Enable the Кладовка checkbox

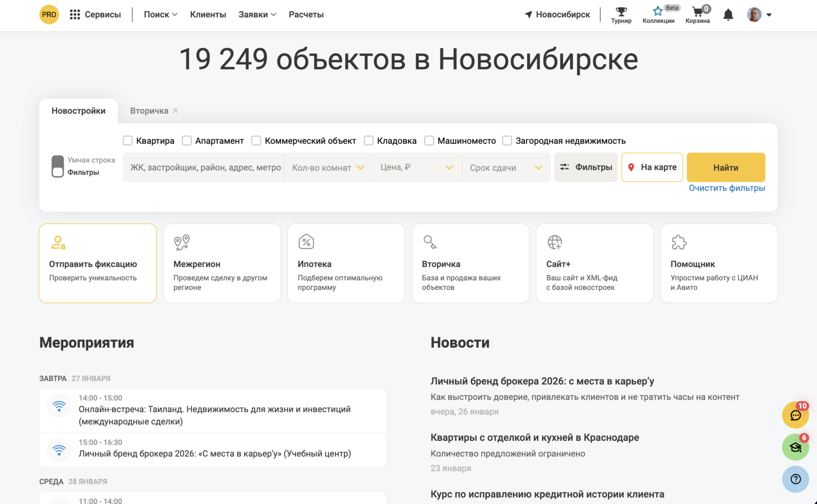click(369, 140)
